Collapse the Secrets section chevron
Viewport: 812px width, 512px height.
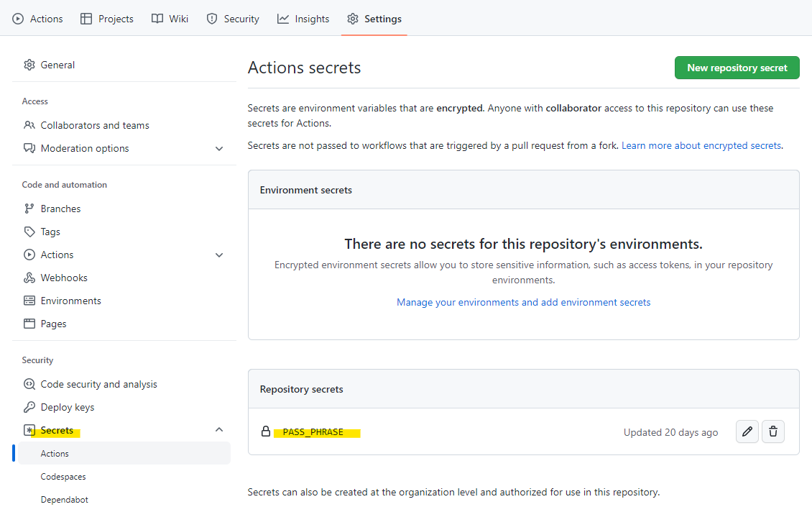[219, 430]
